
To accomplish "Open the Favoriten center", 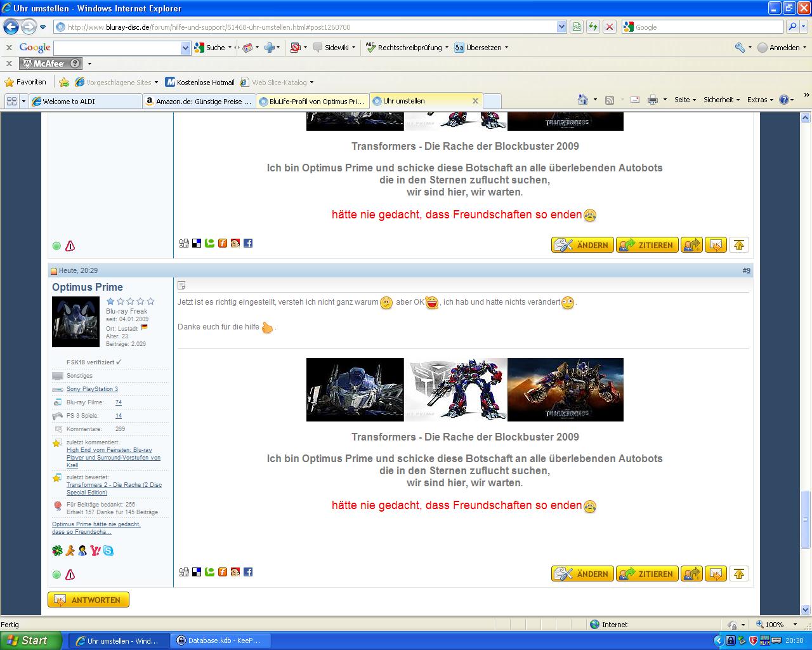I will 25,82.
